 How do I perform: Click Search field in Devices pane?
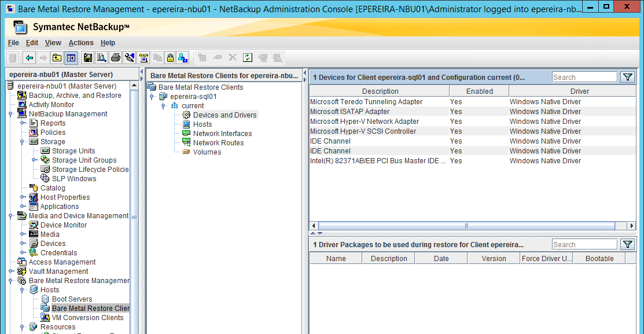click(584, 77)
